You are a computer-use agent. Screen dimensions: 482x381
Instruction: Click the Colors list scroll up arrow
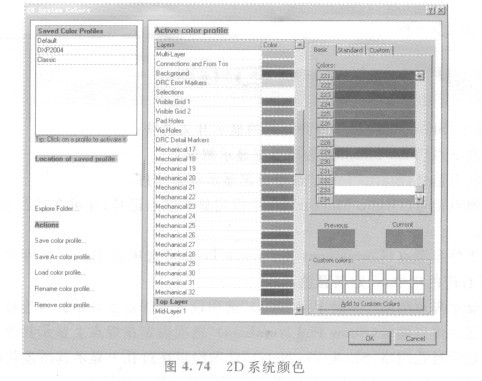419,76
